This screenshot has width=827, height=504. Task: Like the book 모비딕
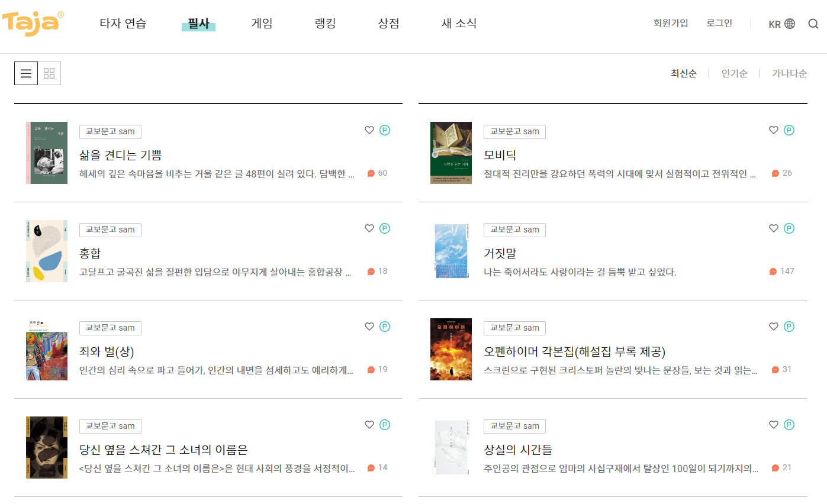[x=774, y=130]
